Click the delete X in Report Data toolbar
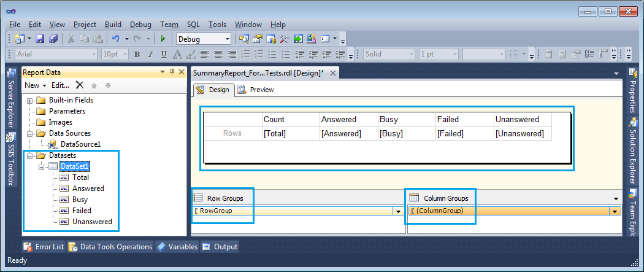 80,85
